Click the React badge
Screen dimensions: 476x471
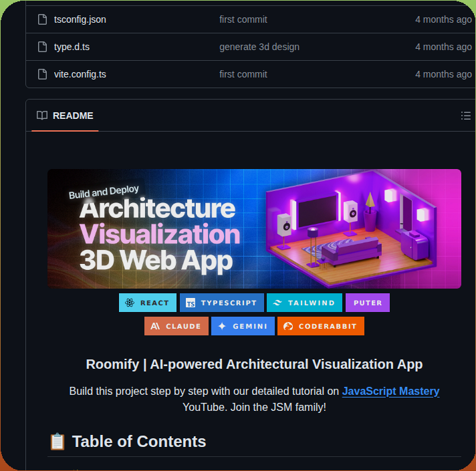148,303
